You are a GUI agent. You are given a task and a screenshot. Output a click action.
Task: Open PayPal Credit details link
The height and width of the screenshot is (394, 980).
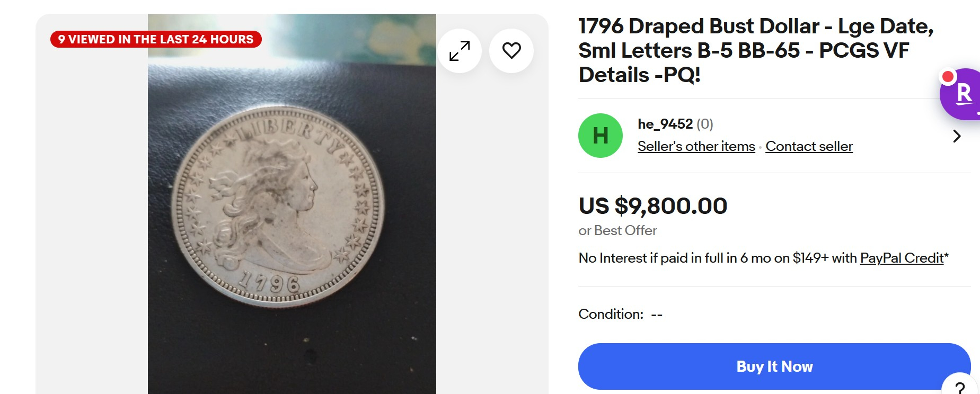[x=902, y=258]
